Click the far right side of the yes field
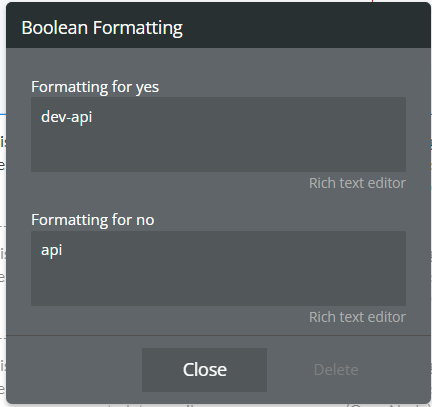This screenshot has width=432, height=407. click(x=393, y=134)
